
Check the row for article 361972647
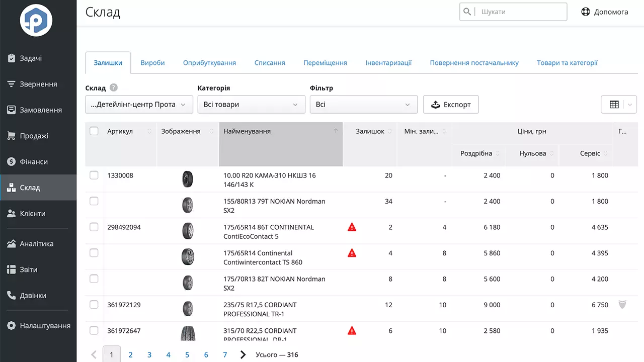click(94, 330)
